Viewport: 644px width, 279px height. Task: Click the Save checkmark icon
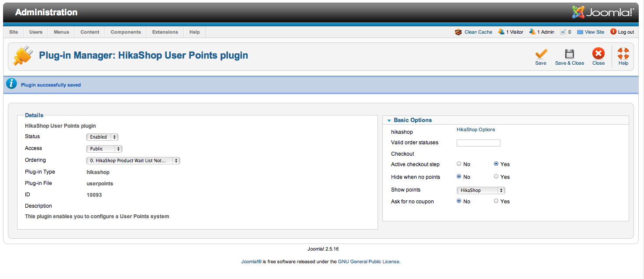[x=541, y=54]
